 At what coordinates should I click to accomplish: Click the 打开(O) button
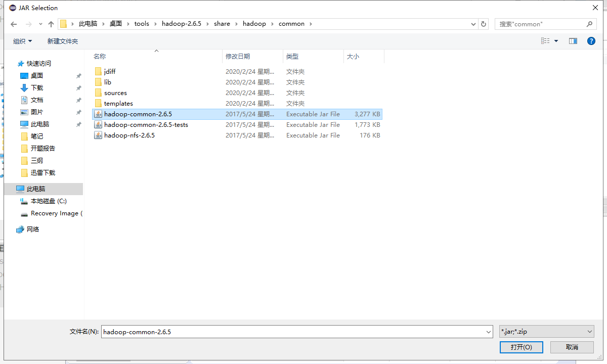(521, 347)
